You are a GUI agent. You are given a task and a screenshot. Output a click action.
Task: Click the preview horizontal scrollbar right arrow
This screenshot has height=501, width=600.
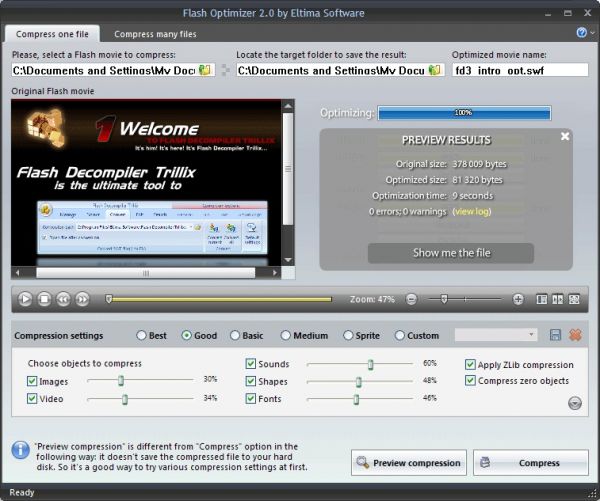click(274, 273)
